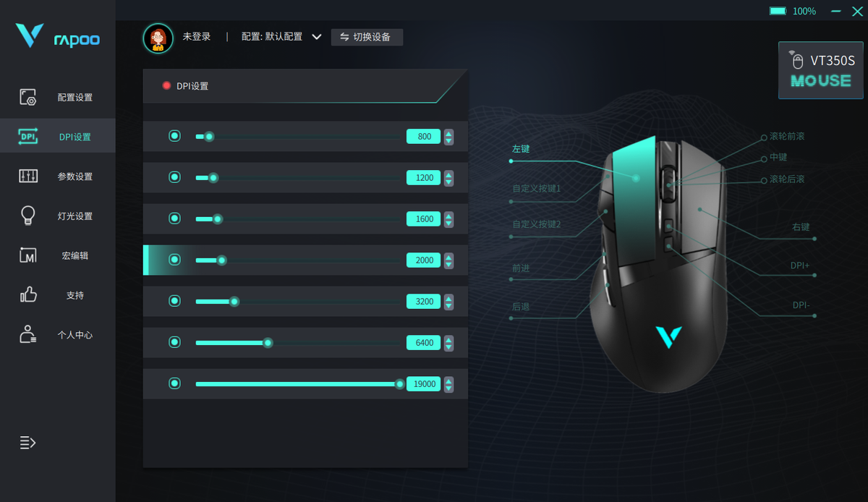The height and width of the screenshot is (502, 868).
Task: Increase the 1200 DPI value with the up arrow
Action: tap(449, 174)
